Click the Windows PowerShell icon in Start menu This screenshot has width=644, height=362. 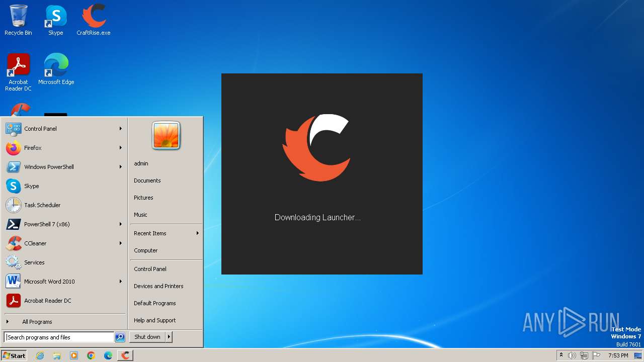click(x=13, y=167)
